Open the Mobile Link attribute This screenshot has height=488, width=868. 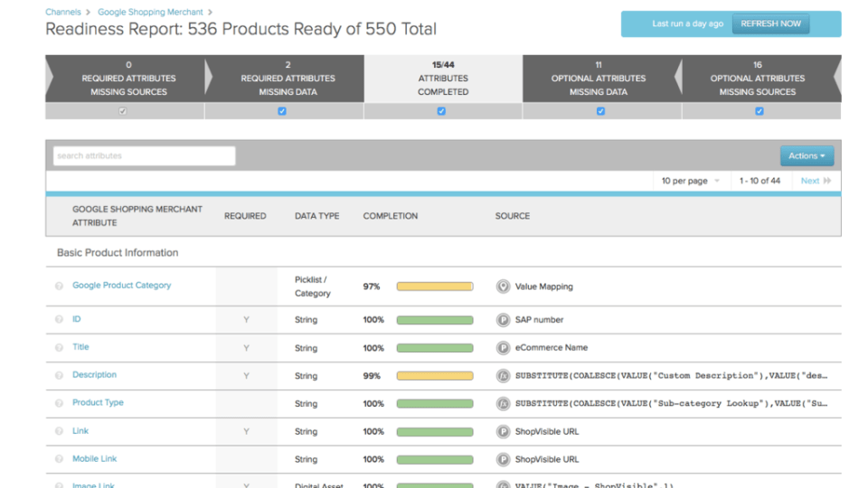point(95,459)
